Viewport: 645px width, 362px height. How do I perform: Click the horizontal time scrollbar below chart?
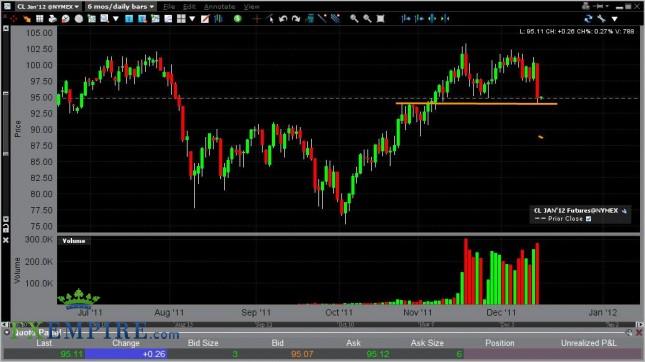tap(323, 325)
